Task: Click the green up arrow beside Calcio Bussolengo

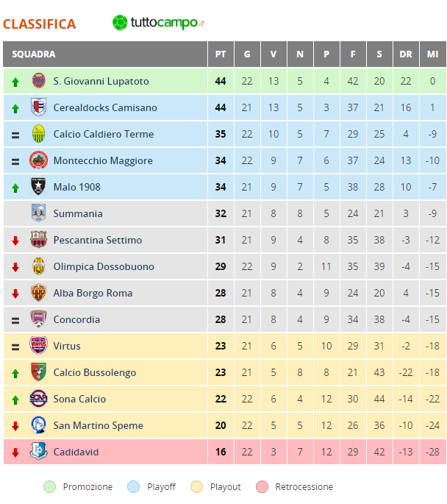Action: tap(15, 373)
